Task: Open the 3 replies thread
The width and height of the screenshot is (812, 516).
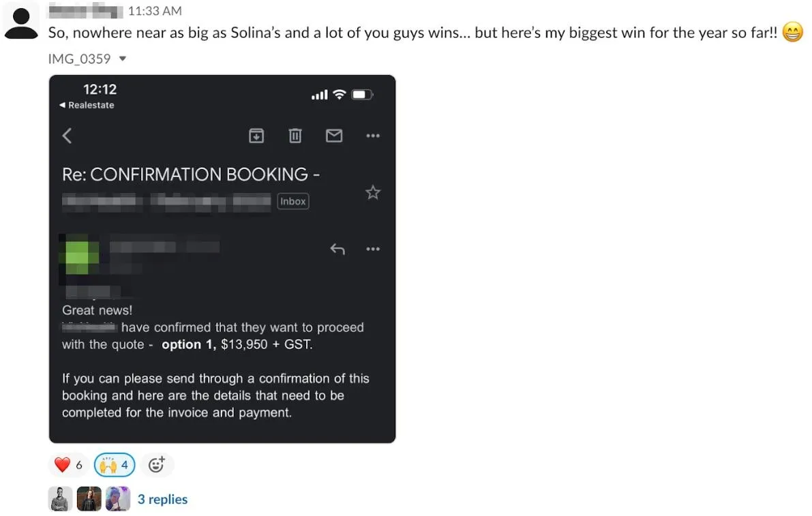Action: pos(162,499)
